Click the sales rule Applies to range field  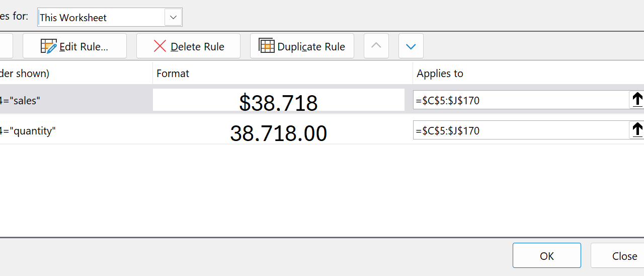pyautogui.click(x=521, y=100)
